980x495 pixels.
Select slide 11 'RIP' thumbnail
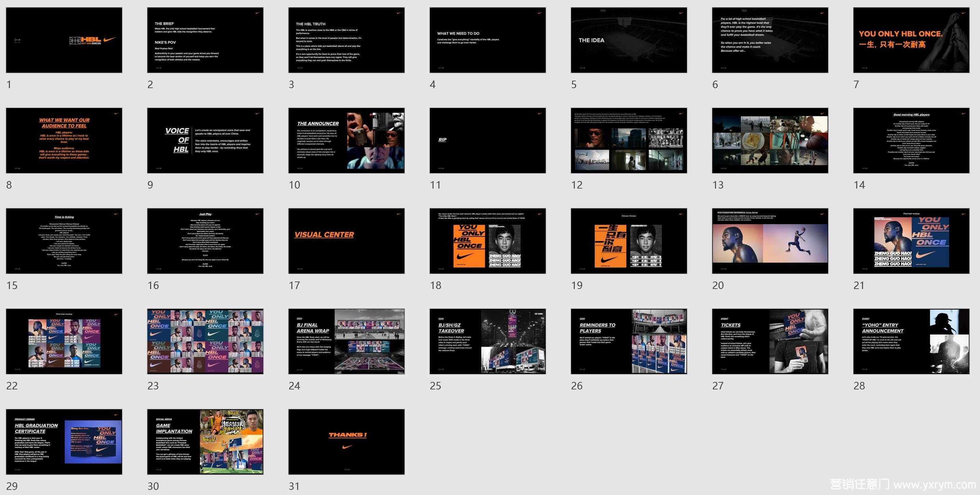pyautogui.click(x=488, y=140)
